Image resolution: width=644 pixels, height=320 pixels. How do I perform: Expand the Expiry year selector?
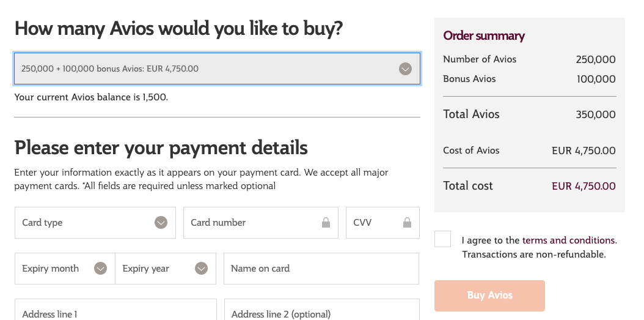[x=166, y=269]
